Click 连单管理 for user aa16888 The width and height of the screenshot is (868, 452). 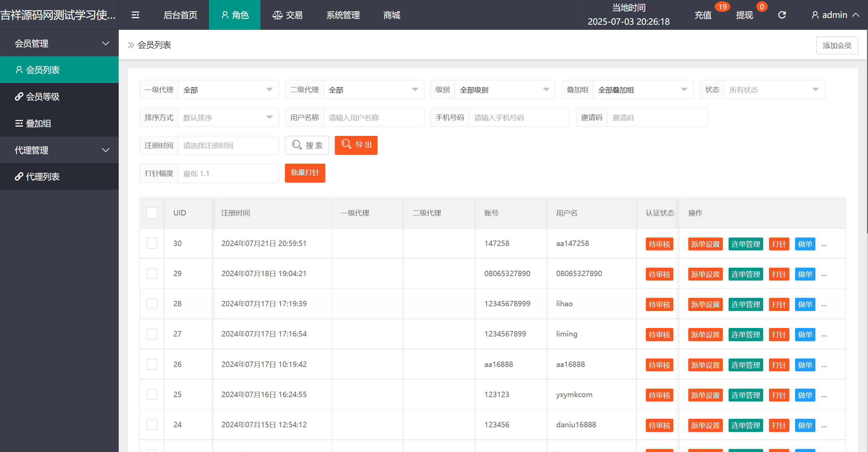click(x=746, y=365)
